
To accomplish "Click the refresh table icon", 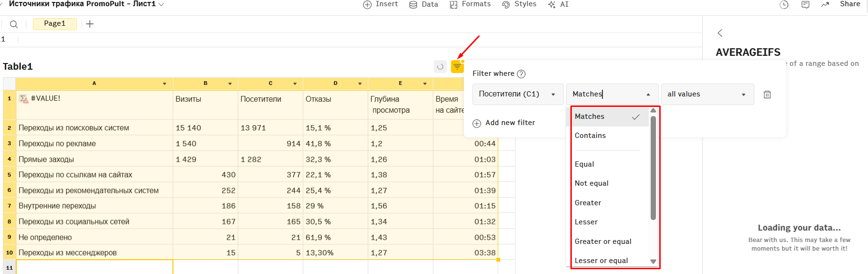I will point(440,67).
